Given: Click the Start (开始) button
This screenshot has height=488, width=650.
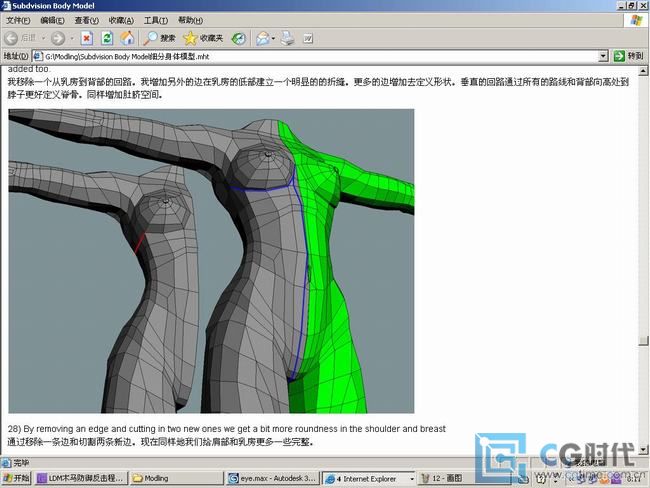Looking at the screenshot, I should click(16, 478).
